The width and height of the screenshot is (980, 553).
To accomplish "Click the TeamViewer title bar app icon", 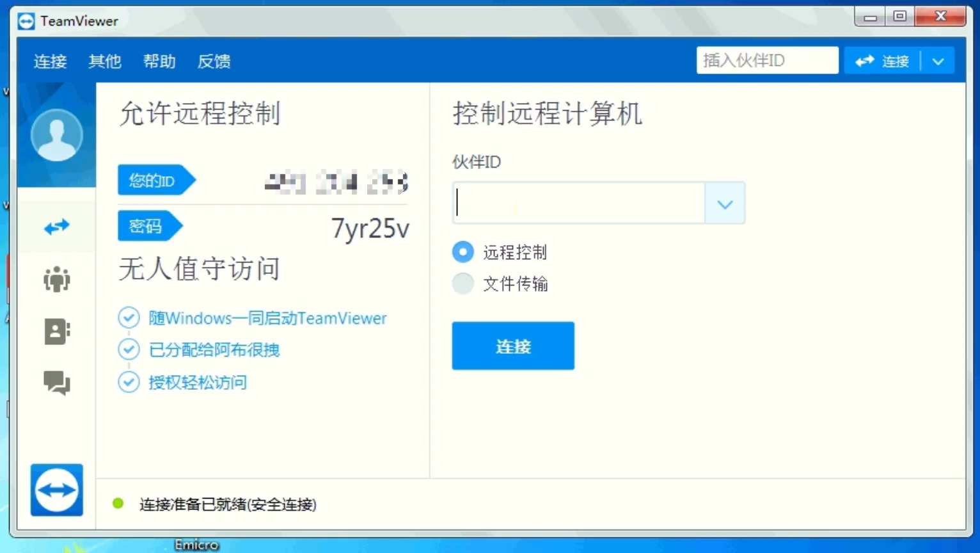I will [x=26, y=21].
